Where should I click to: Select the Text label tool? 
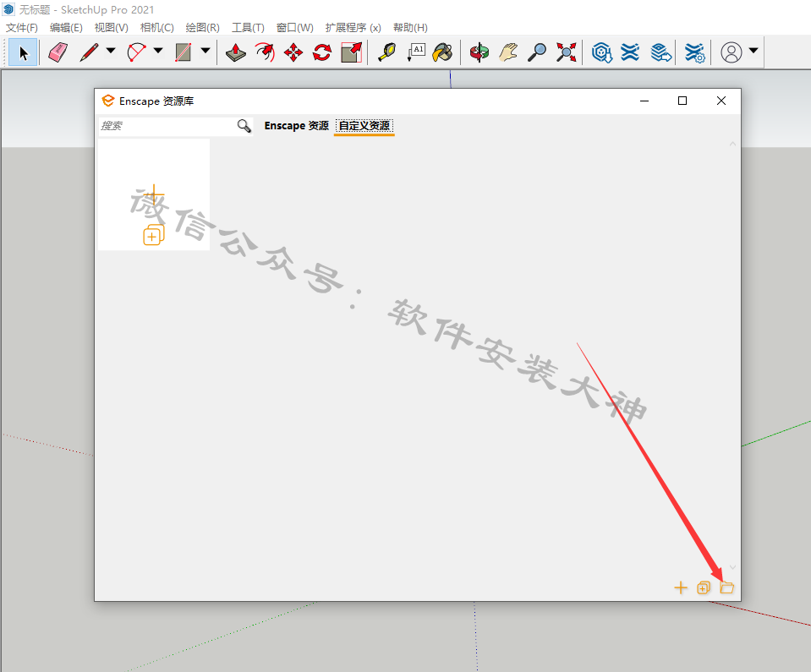pos(416,52)
